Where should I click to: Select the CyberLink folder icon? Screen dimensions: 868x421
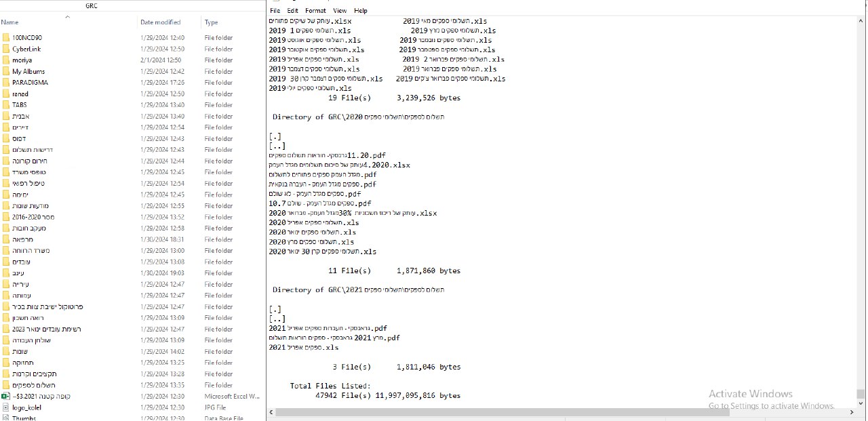(5, 49)
